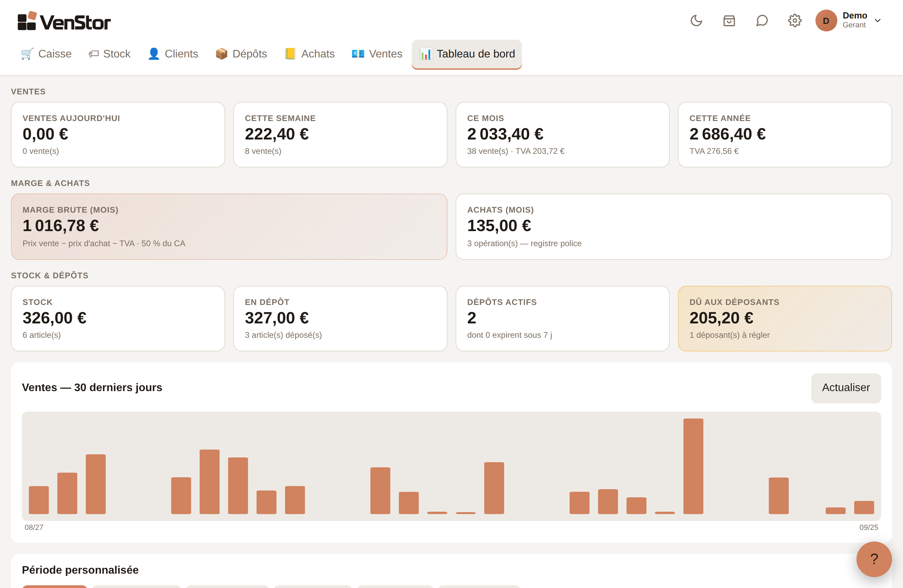This screenshot has width=903, height=588.
Task: Click the Ventes aujourd'hui card
Action: 118,135
